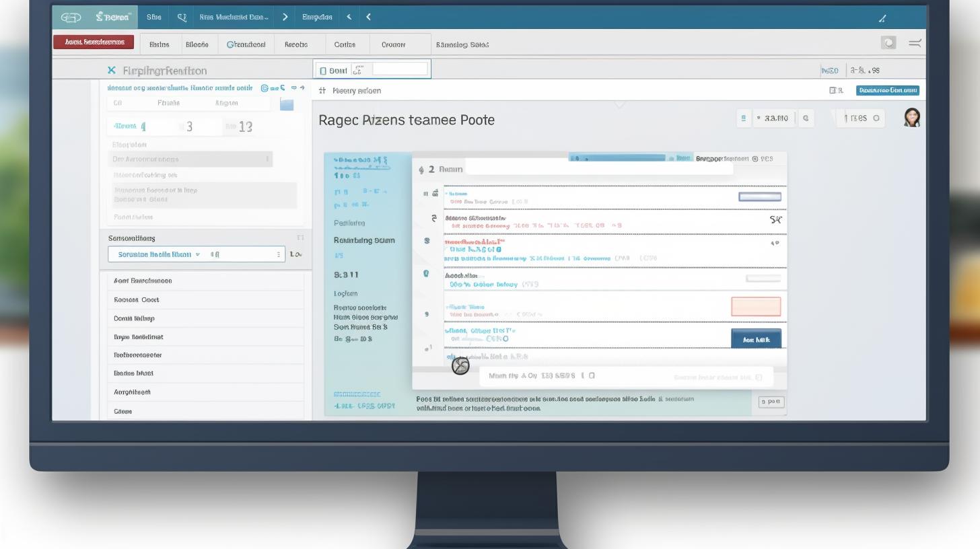Click the logo icon in top-left header

[x=71, y=17]
